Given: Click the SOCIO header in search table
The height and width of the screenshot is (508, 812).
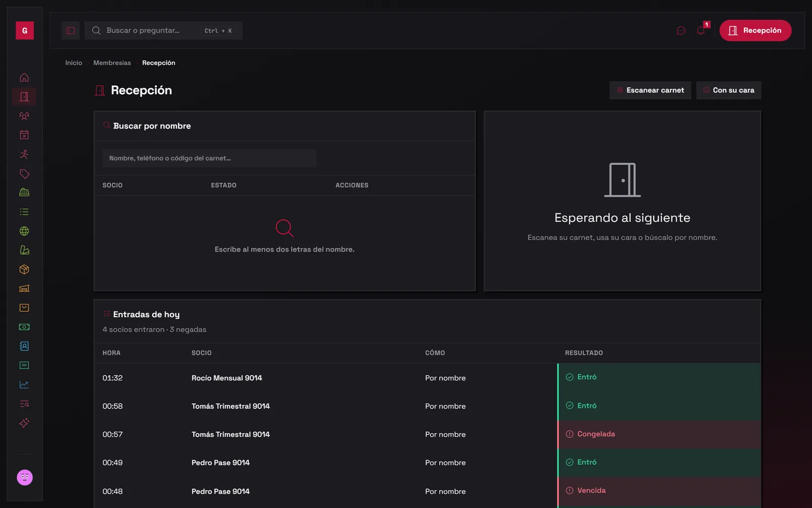Looking at the screenshot, I should 113,185.
